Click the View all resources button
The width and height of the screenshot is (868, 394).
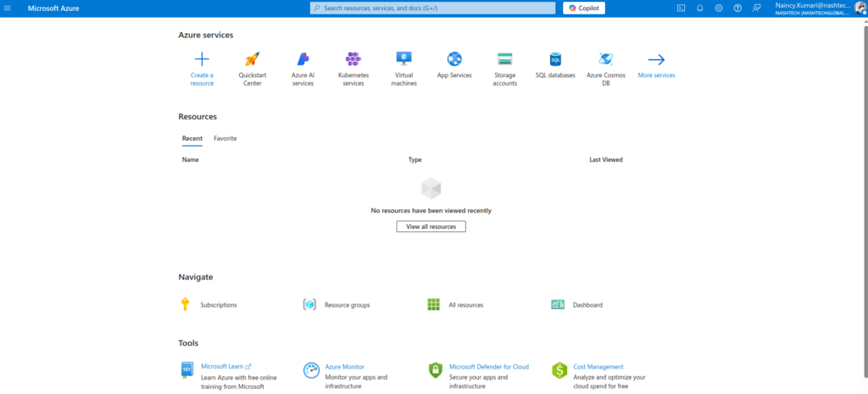[x=431, y=227]
